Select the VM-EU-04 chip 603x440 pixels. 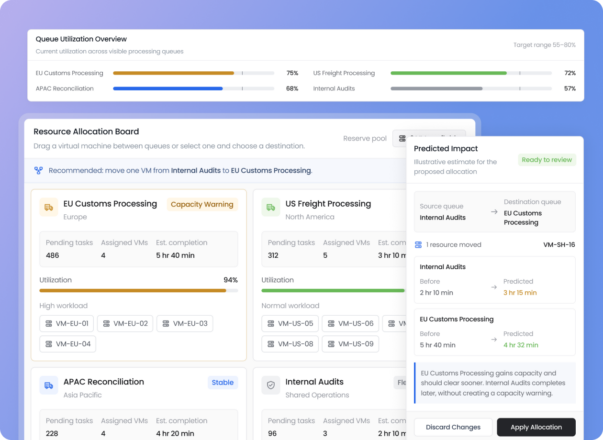pyautogui.click(x=68, y=344)
